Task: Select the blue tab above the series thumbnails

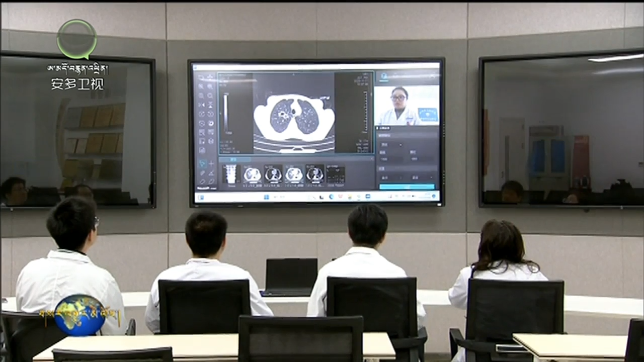Action: pos(233,159)
